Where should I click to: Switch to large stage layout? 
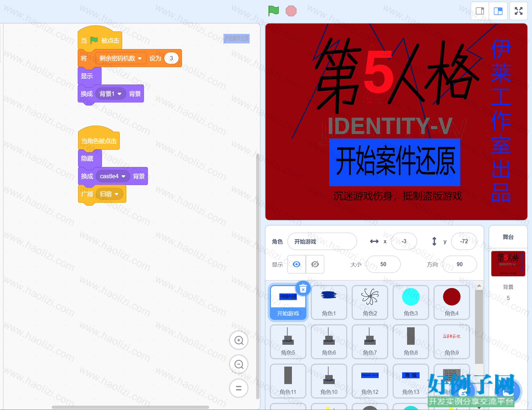pyautogui.click(x=498, y=11)
